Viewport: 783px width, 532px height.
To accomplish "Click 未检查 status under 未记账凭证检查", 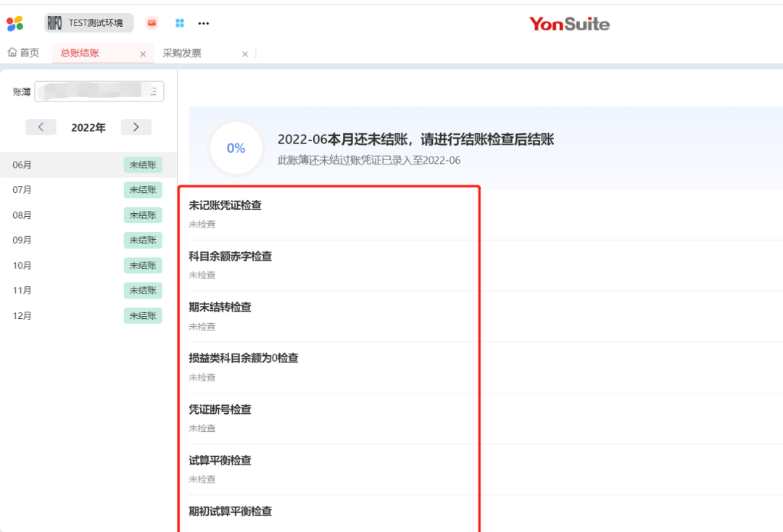I will click(x=202, y=225).
